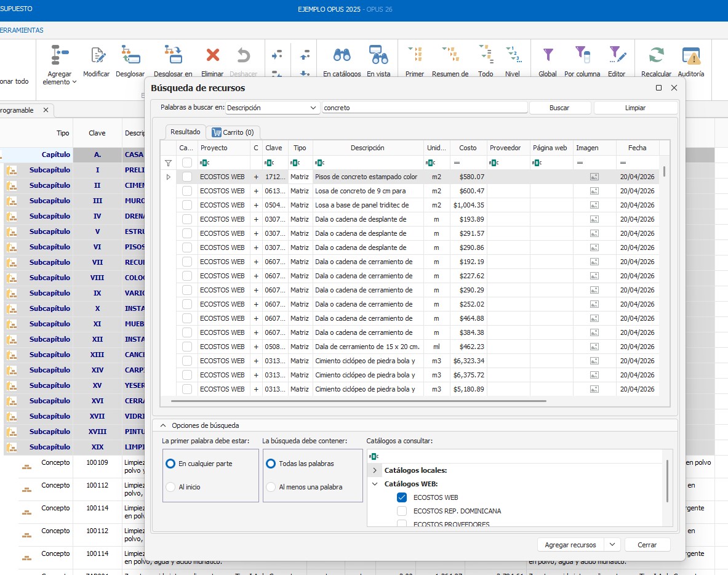Click image icon for Pisos de concreto estampado row
Viewport: 728px width, 575px height.
pyautogui.click(x=594, y=177)
